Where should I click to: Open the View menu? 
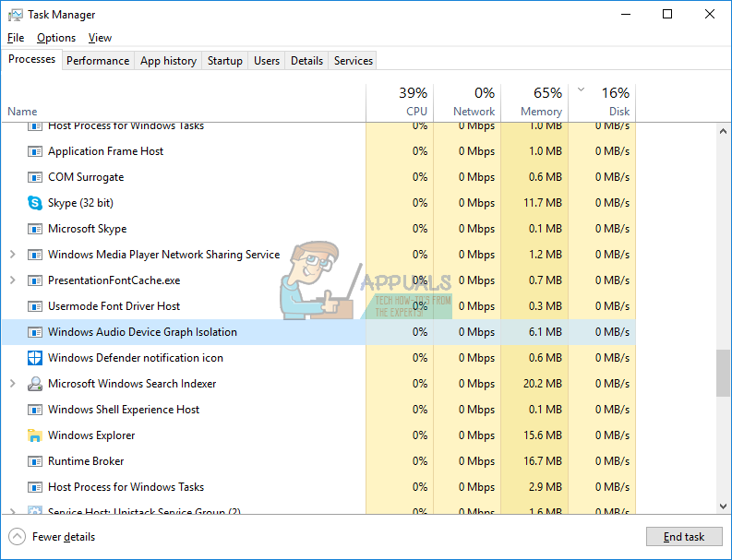click(x=100, y=38)
